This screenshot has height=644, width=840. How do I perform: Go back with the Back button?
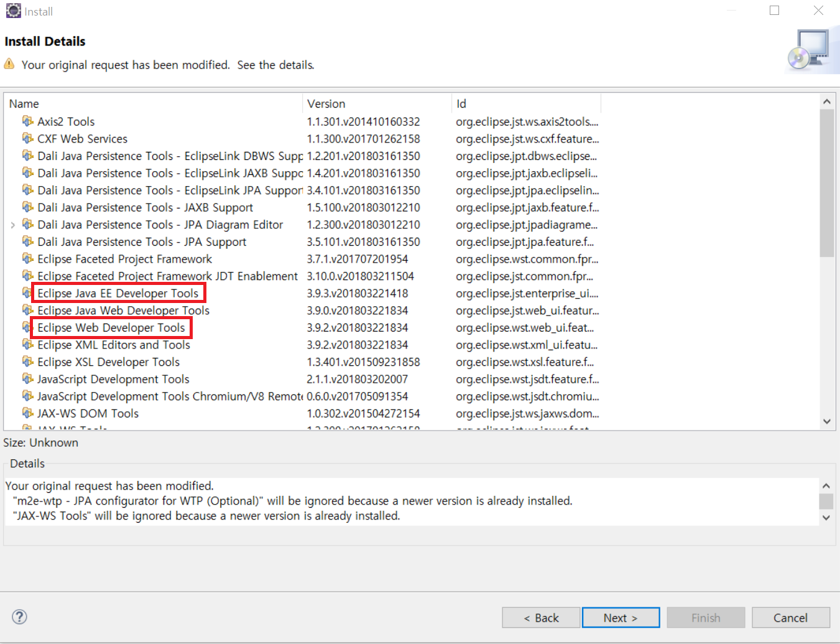coord(541,617)
